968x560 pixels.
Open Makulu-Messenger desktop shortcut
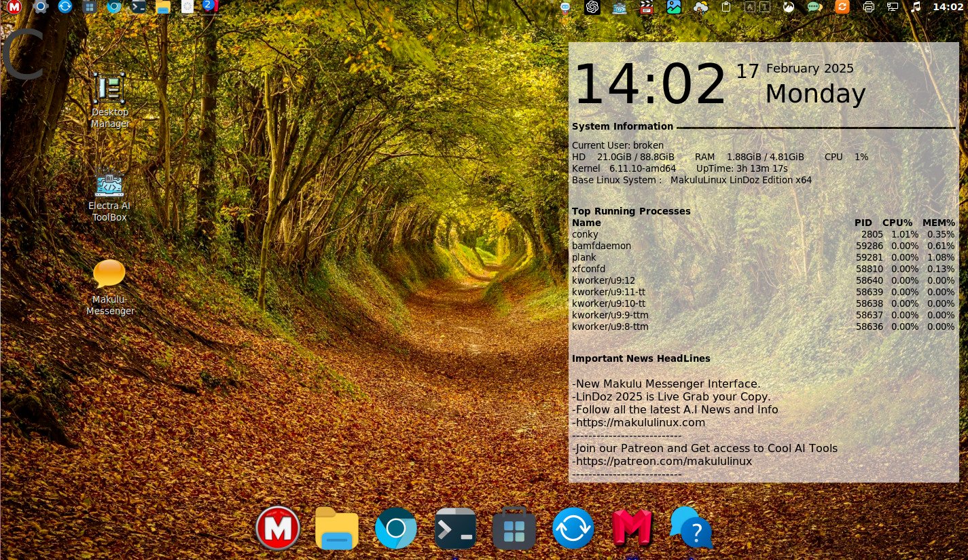(110, 288)
